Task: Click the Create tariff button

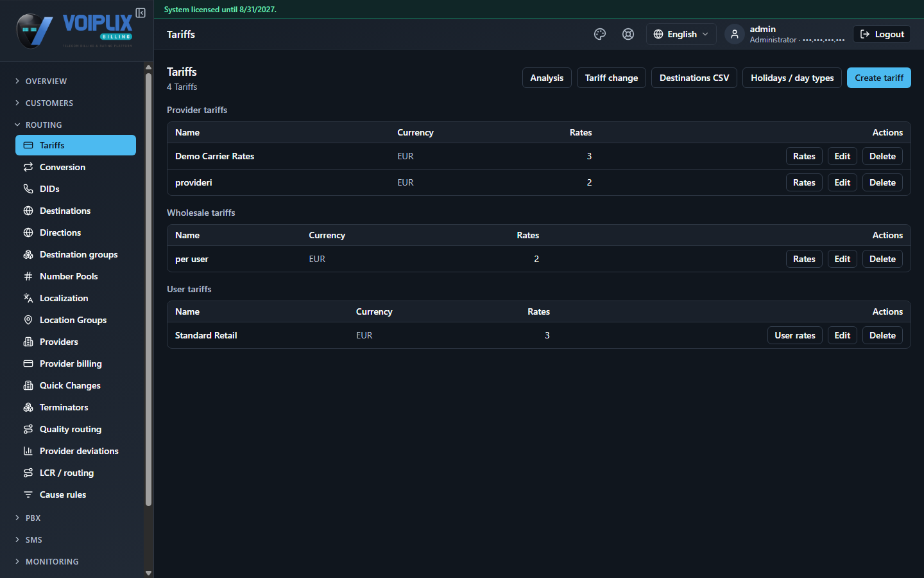Action: pyautogui.click(x=878, y=78)
